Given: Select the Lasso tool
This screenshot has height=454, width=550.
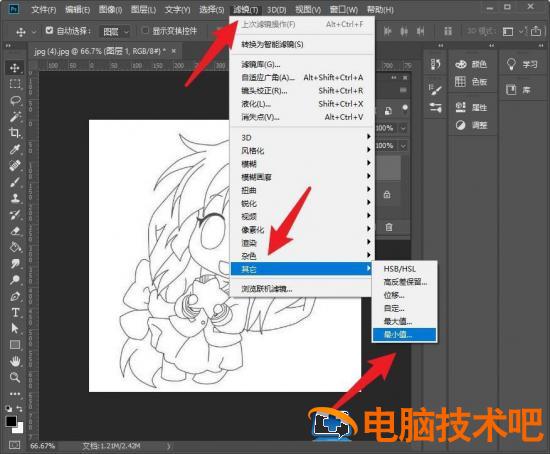Looking at the screenshot, I should coord(15,100).
